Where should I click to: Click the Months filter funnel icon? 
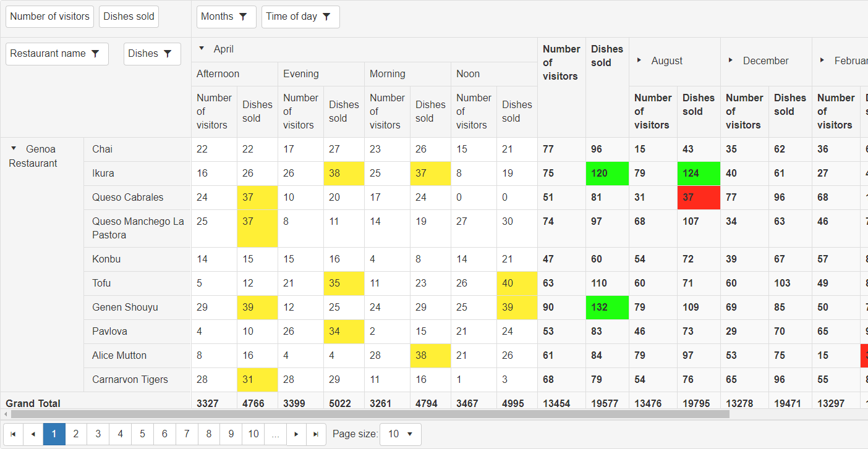[x=243, y=17]
